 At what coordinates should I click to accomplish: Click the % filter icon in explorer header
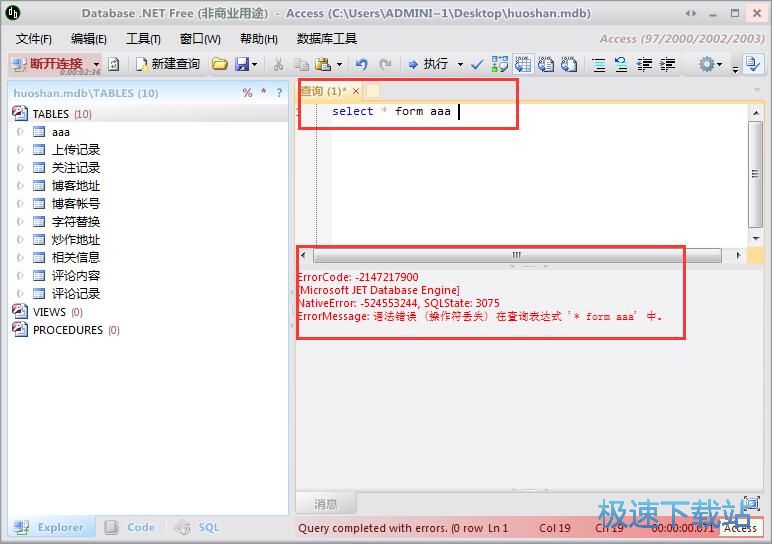(x=247, y=93)
